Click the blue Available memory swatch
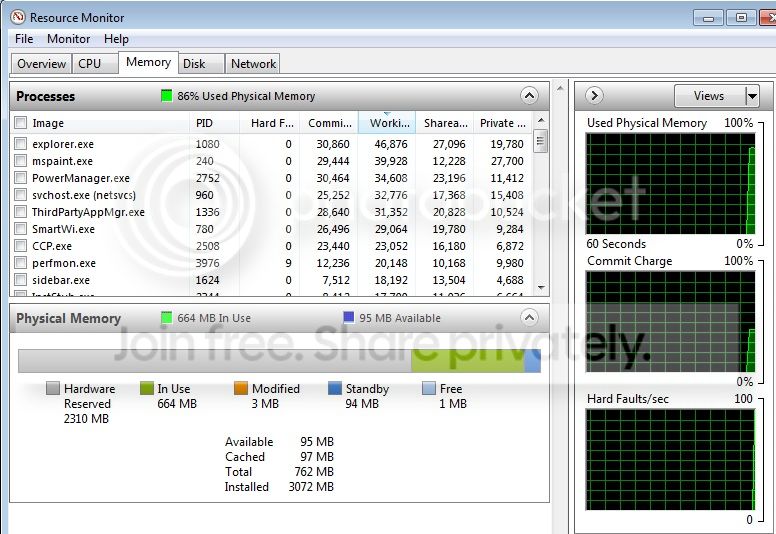Screen dimensions: 776x534 348,317
